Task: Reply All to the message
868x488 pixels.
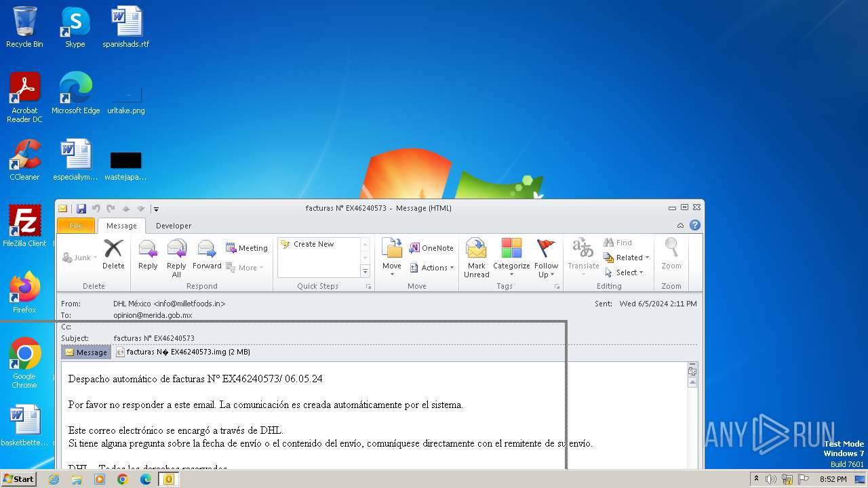Action: point(176,258)
